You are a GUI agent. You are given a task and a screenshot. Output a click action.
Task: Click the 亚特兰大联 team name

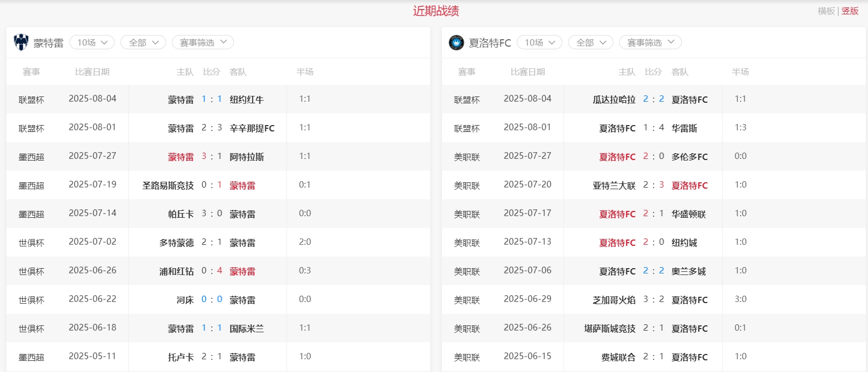coord(614,185)
